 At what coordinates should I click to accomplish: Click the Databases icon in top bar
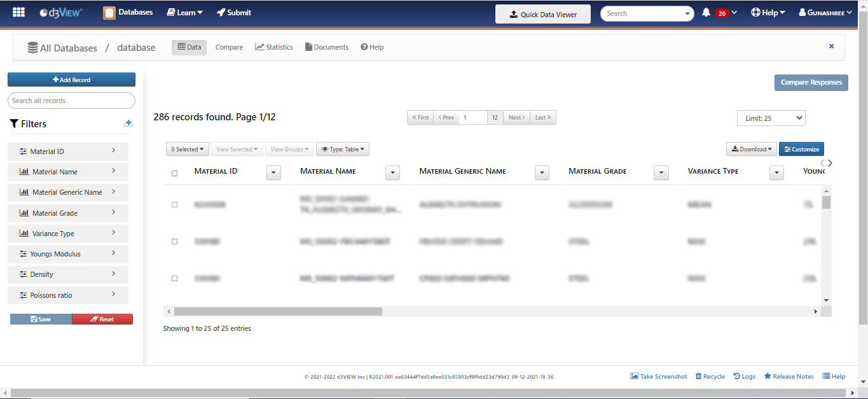[108, 11]
